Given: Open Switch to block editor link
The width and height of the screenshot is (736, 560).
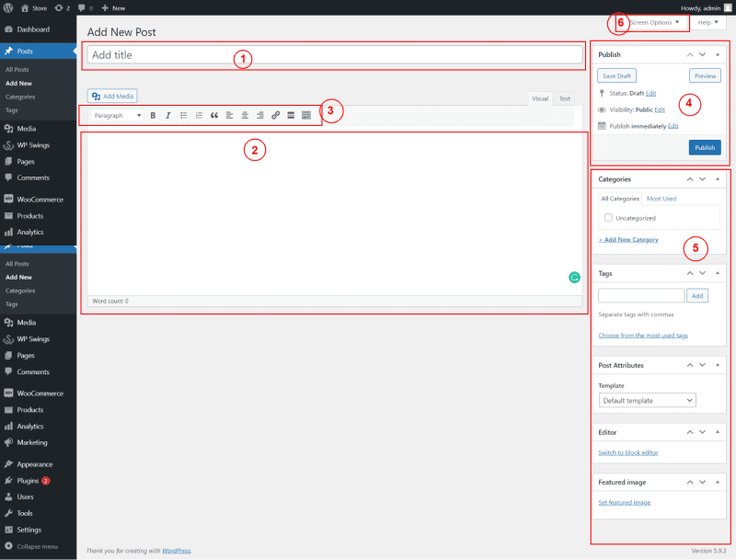Looking at the screenshot, I should (x=627, y=452).
